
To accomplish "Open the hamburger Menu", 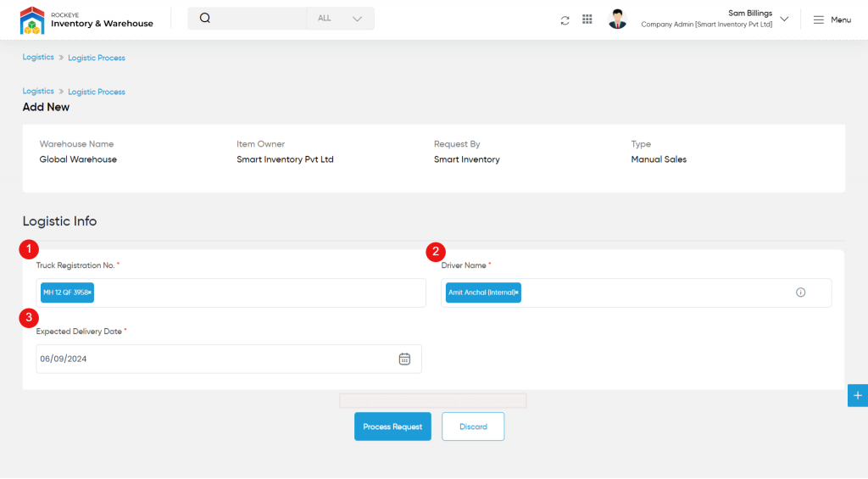I will click(x=832, y=19).
